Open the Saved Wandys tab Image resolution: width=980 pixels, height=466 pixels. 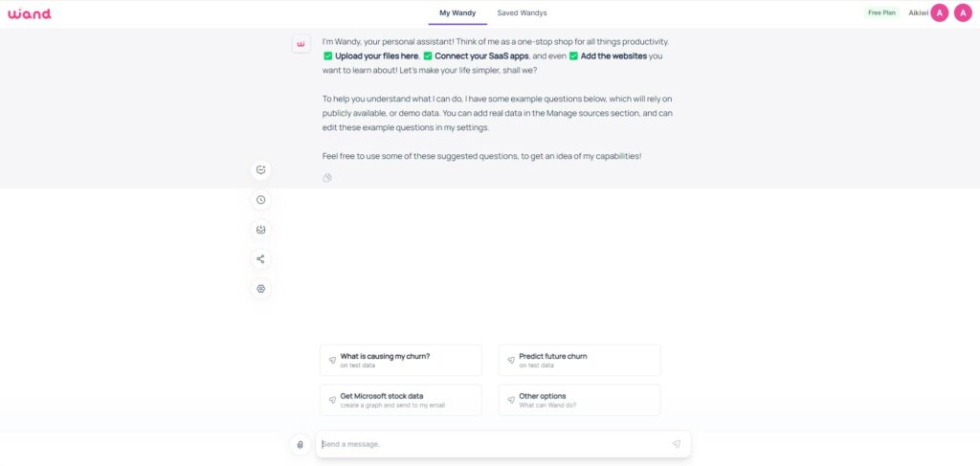coord(522,12)
